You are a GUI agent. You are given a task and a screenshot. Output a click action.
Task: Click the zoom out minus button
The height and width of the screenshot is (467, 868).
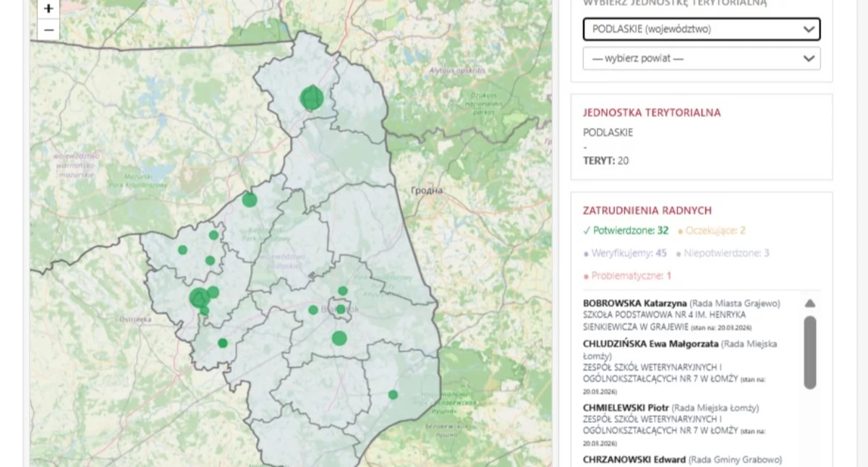(x=48, y=30)
